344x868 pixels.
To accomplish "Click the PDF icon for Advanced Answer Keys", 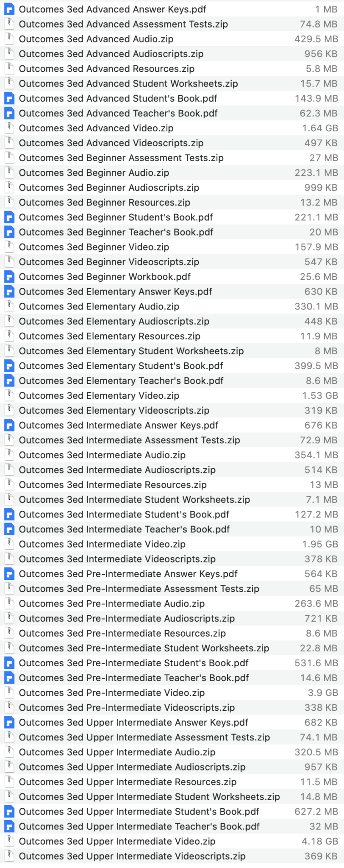I will (9, 9).
